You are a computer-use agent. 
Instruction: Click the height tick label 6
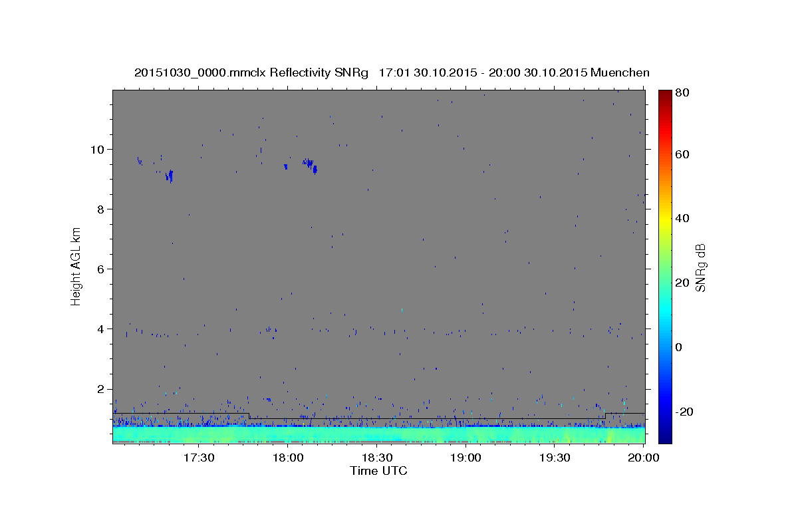click(x=101, y=269)
